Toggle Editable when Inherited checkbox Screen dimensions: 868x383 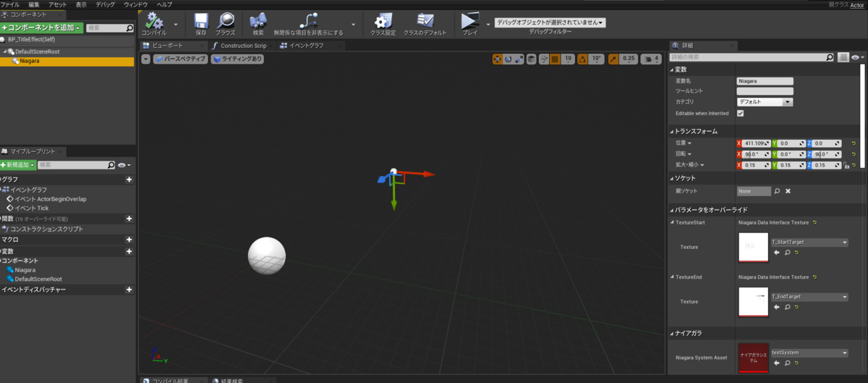click(740, 114)
